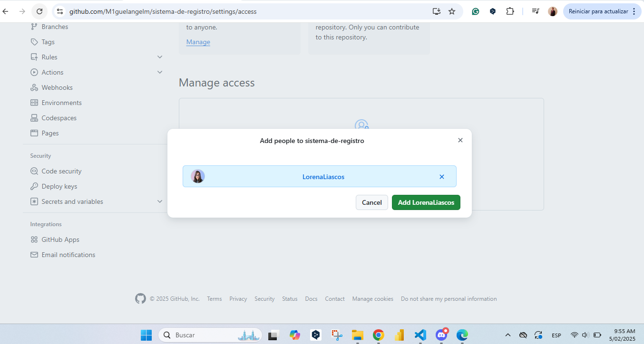Open the Chrome profile avatar
644x344 pixels.
[553, 11]
